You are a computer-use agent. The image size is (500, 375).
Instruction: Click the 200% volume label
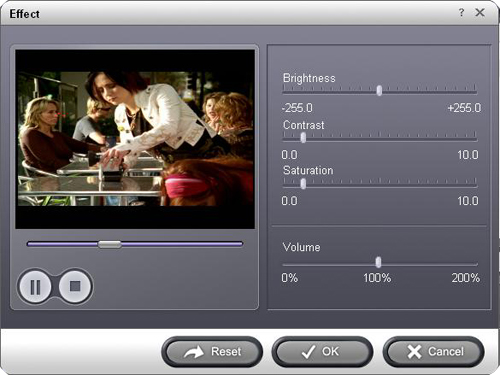466,278
